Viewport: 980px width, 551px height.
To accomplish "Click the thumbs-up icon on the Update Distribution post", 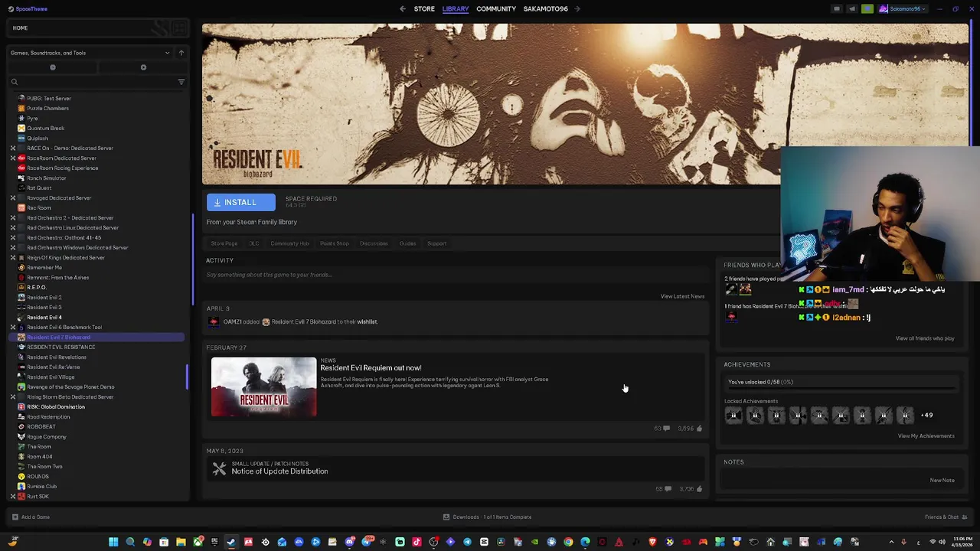I will 699,489.
